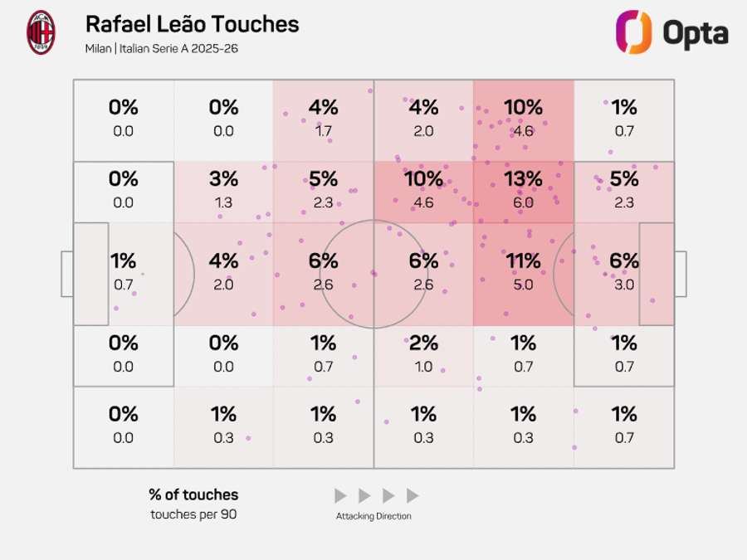Click the last attacking direction arrow

point(413,496)
